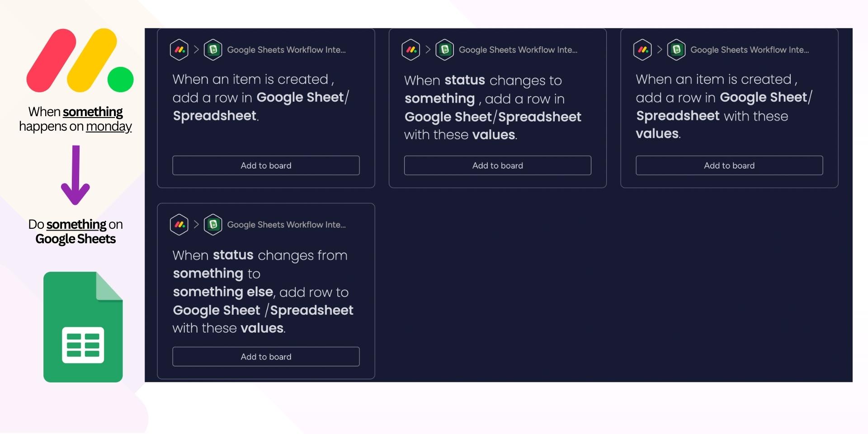The width and height of the screenshot is (868, 434).
Task: Click Google Sheets hexagon icon in first recipe card
Action: pos(213,50)
